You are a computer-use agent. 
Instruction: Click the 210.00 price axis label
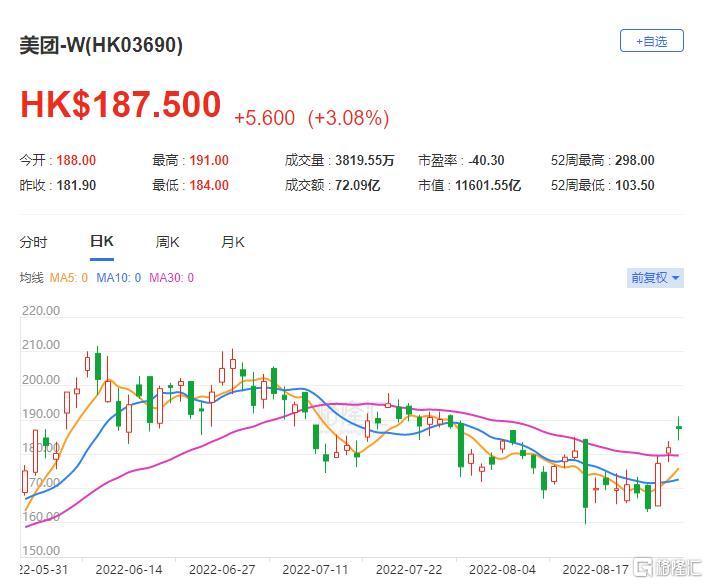41,345
